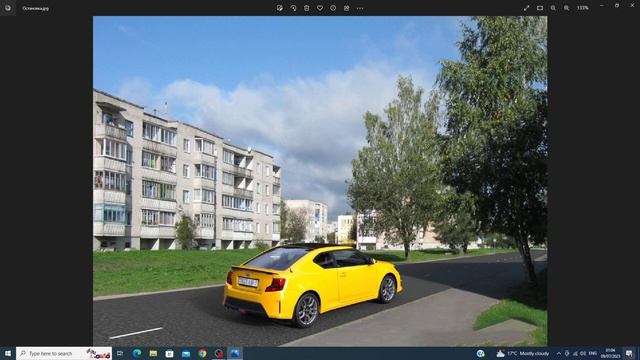Click the fit to window icon
Viewport: 640px width, 360px height.
point(540,8)
